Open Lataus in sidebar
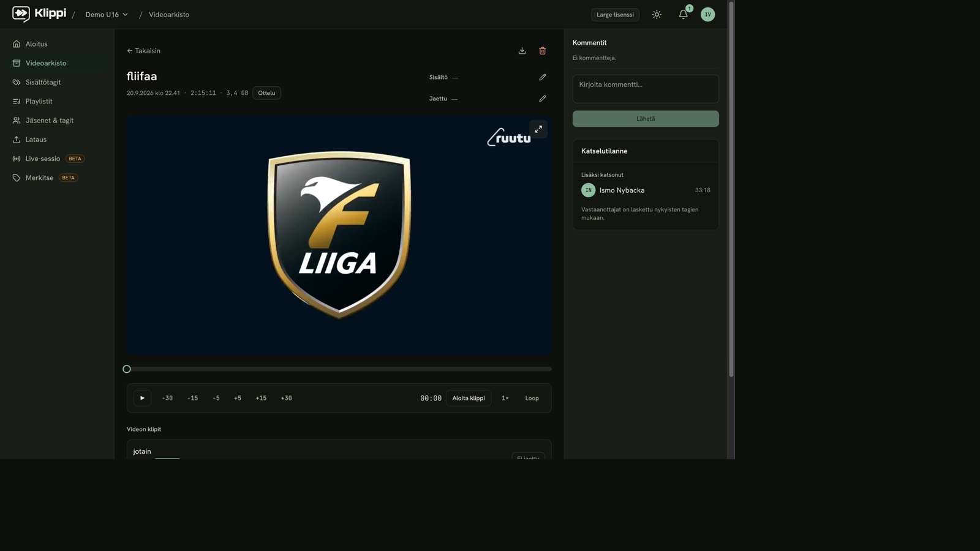980x551 pixels. 57,140
